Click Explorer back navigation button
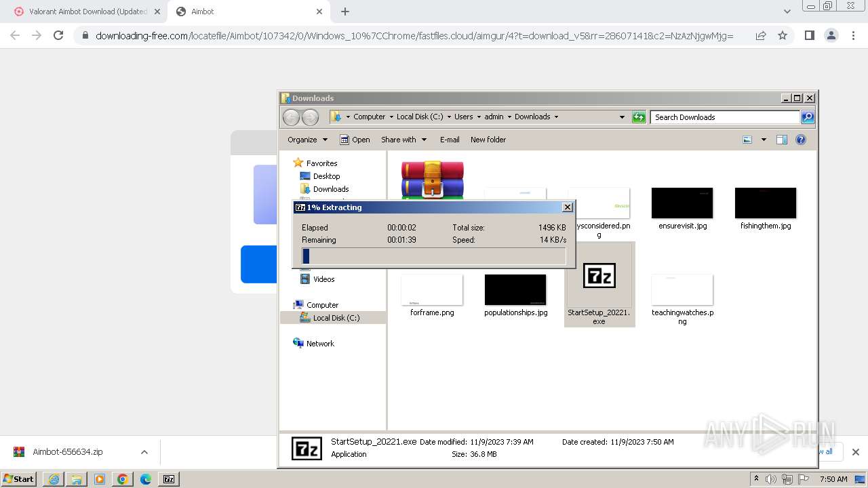This screenshot has width=868, height=488. 291,117
